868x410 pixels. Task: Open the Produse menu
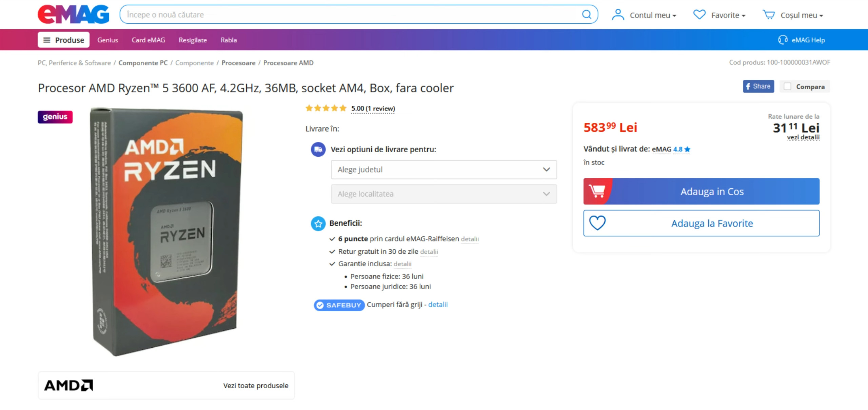[64, 40]
